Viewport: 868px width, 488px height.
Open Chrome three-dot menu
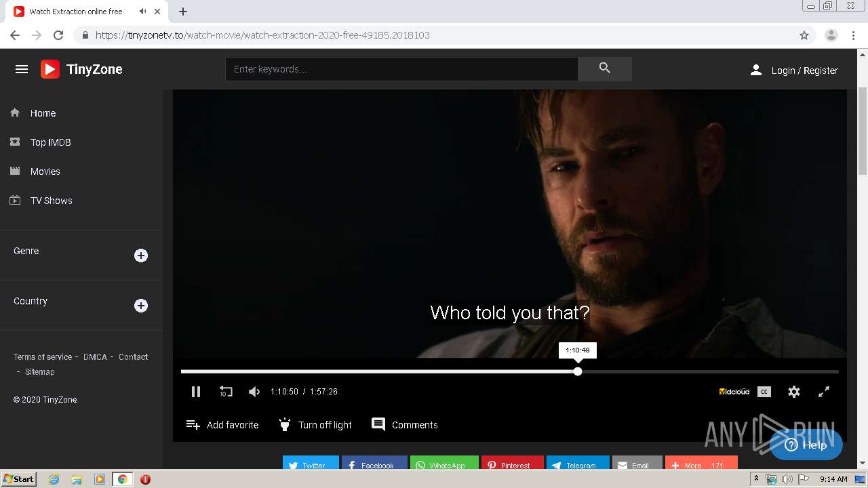click(854, 35)
